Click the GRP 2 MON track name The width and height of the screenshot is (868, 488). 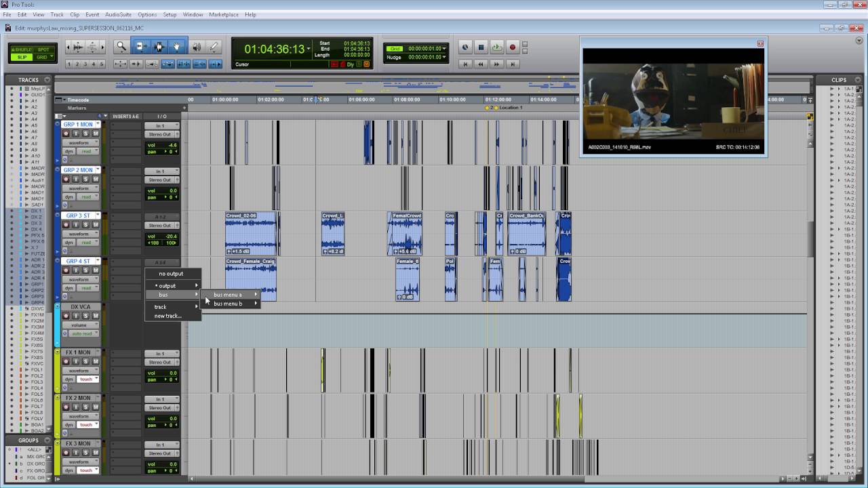tap(78, 170)
